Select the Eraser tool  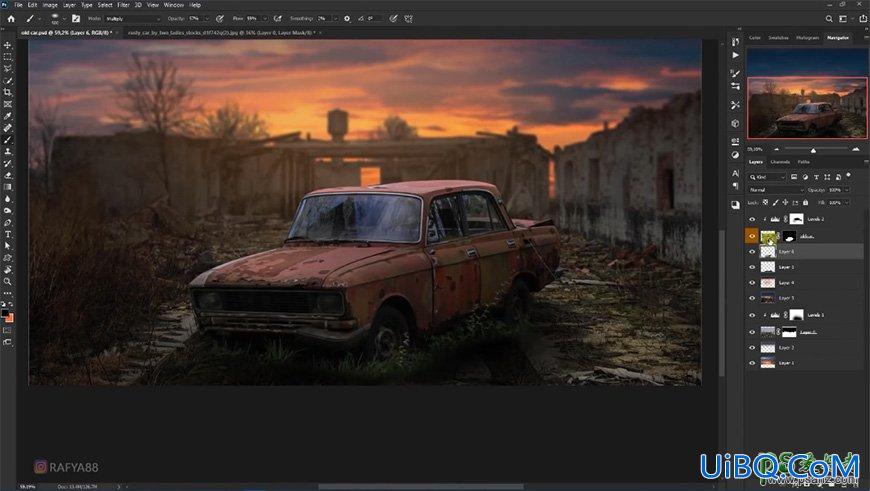click(x=8, y=175)
